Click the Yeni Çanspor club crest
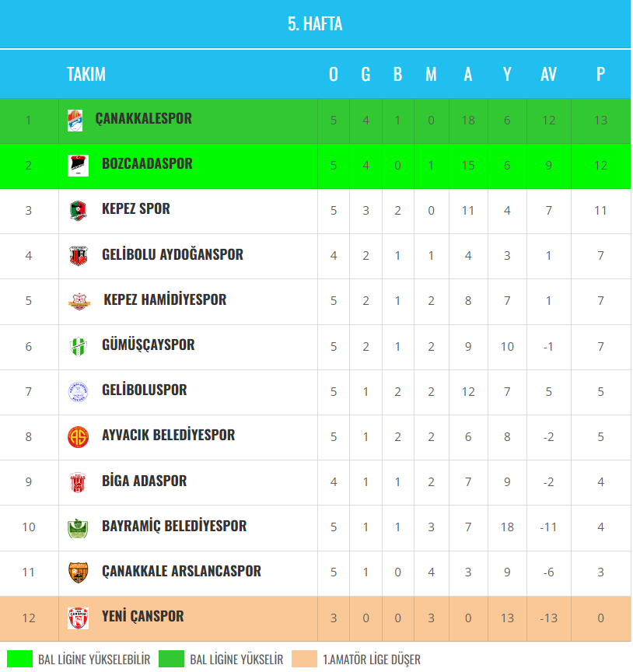Viewport: 633px width, 672px height. coord(78,618)
